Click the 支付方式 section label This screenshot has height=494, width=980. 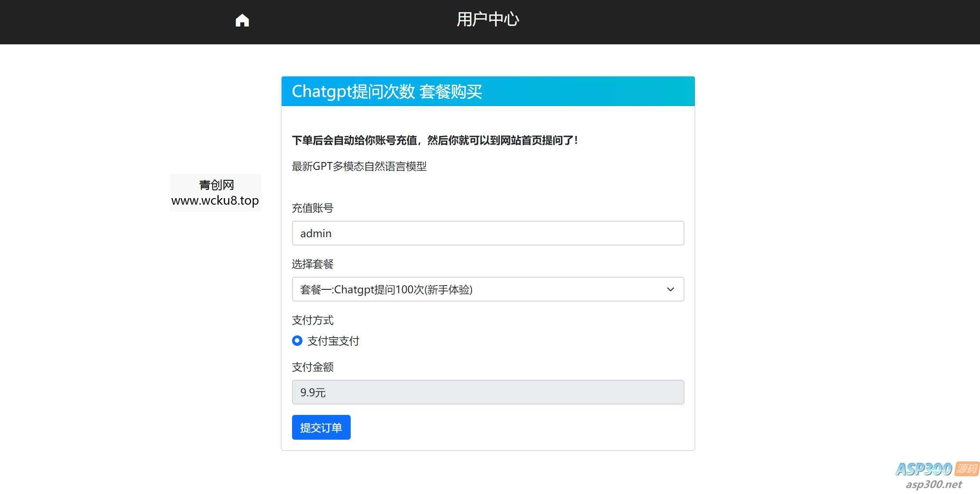click(312, 320)
